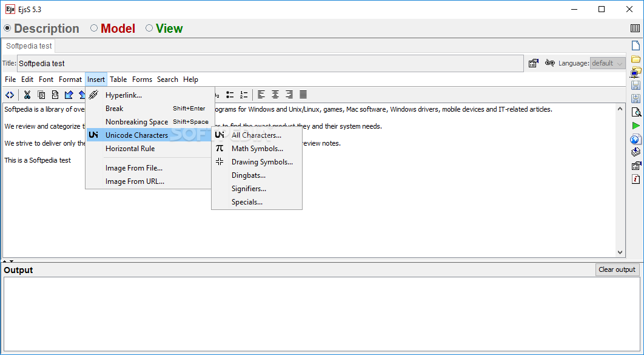644x355 pixels.
Task: Open the digital library folder-network icon
Action: point(636,72)
